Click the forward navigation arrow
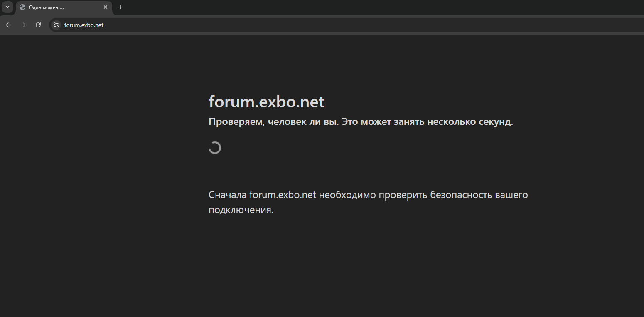Viewport: 644px width, 317px height. (23, 25)
